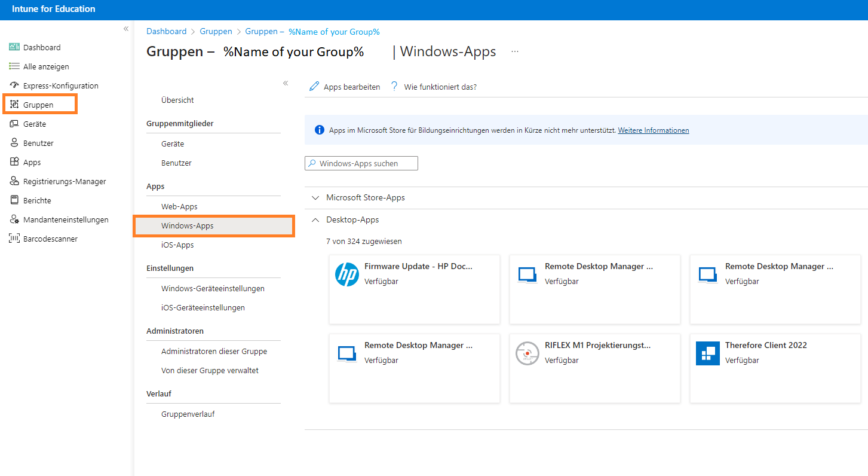
Task: Open iOS-Apps in group menu
Action: [x=177, y=245]
